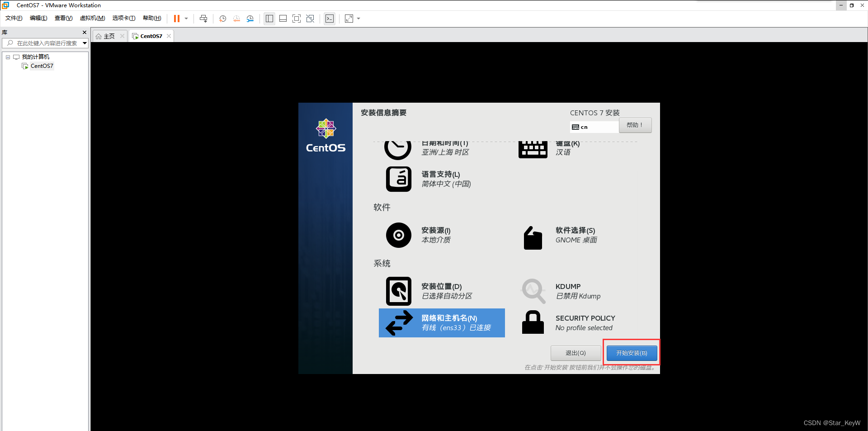The width and height of the screenshot is (868, 431).
Task: Toggle the thumbnail bar visibility
Action: tap(283, 19)
